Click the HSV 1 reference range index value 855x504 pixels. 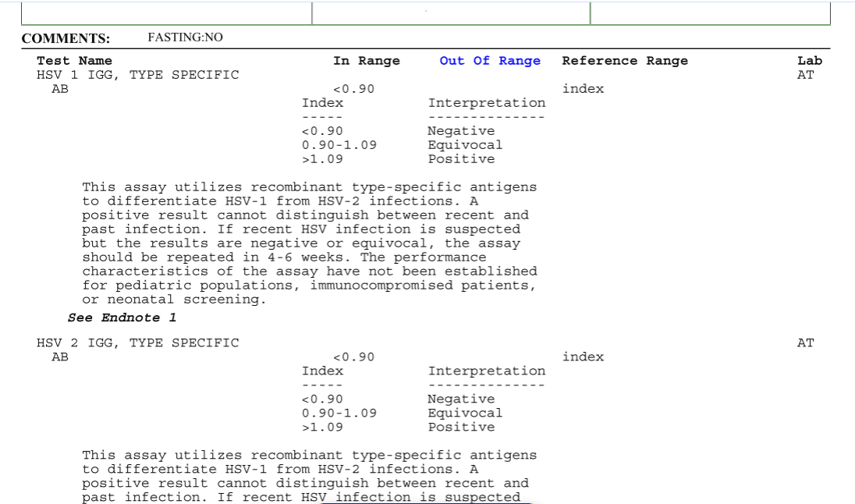[583, 89]
